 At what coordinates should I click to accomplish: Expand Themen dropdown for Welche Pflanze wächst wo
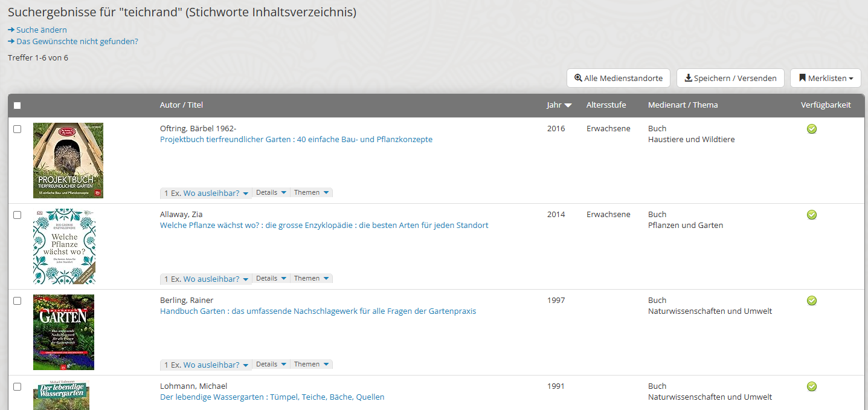pyautogui.click(x=311, y=279)
